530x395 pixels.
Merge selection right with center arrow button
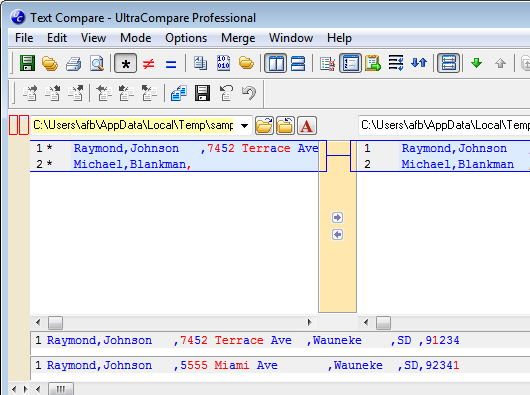(x=337, y=217)
